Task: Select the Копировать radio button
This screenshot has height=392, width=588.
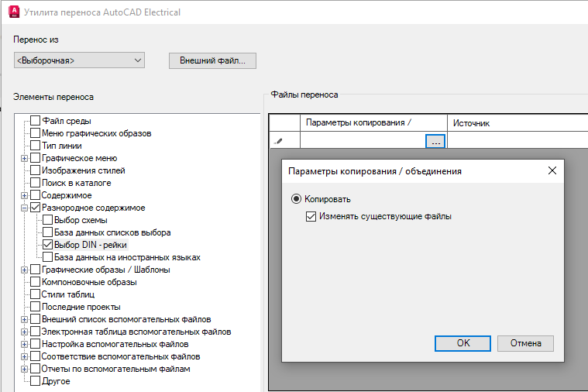Action: tap(296, 199)
